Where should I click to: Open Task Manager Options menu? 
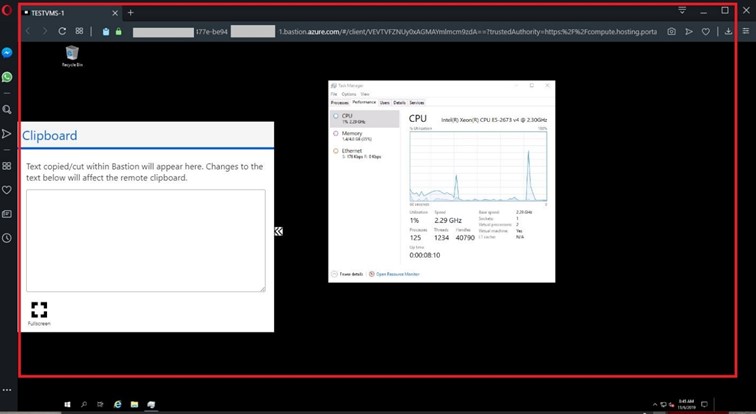click(x=349, y=94)
